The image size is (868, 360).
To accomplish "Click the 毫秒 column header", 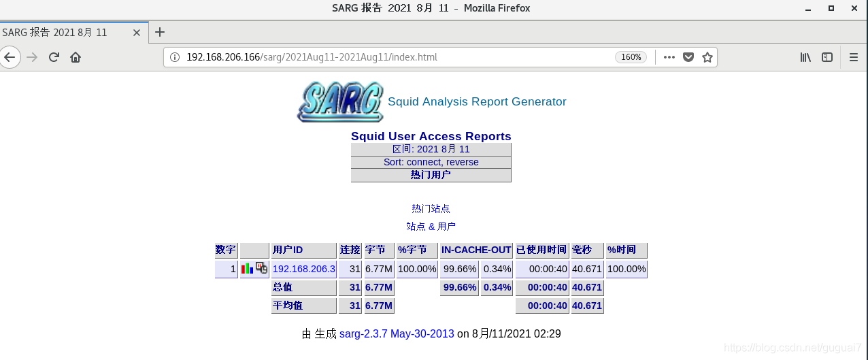I will (x=587, y=250).
